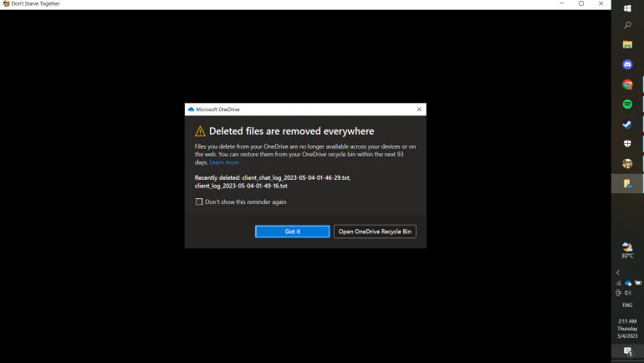The width and height of the screenshot is (644, 363).
Task: Minimize the Don't Starve Together window
Action: 561,3
